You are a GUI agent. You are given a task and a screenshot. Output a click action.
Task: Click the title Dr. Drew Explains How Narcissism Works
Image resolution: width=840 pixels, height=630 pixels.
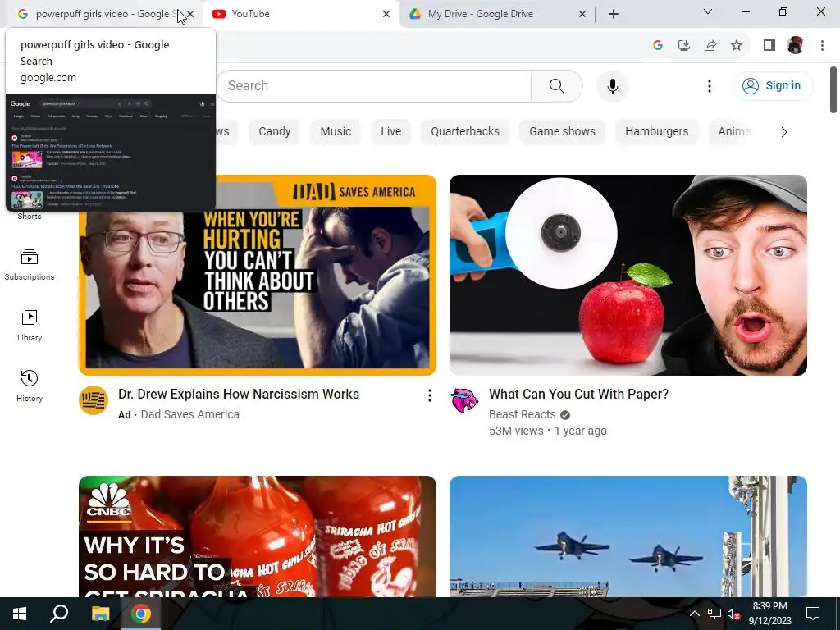tap(239, 395)
